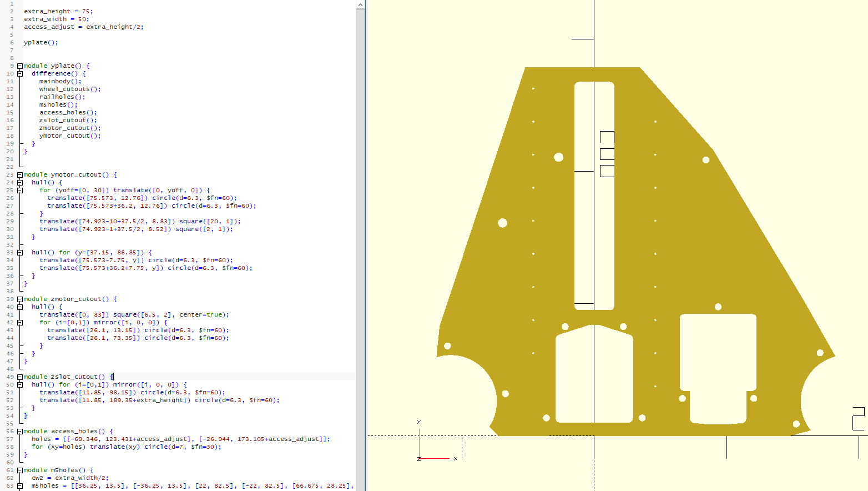This screenshot has width=868, height=491.
Task: Click the 'ymotor_cutout();' call on line 18
Action: tap(70, 136)
